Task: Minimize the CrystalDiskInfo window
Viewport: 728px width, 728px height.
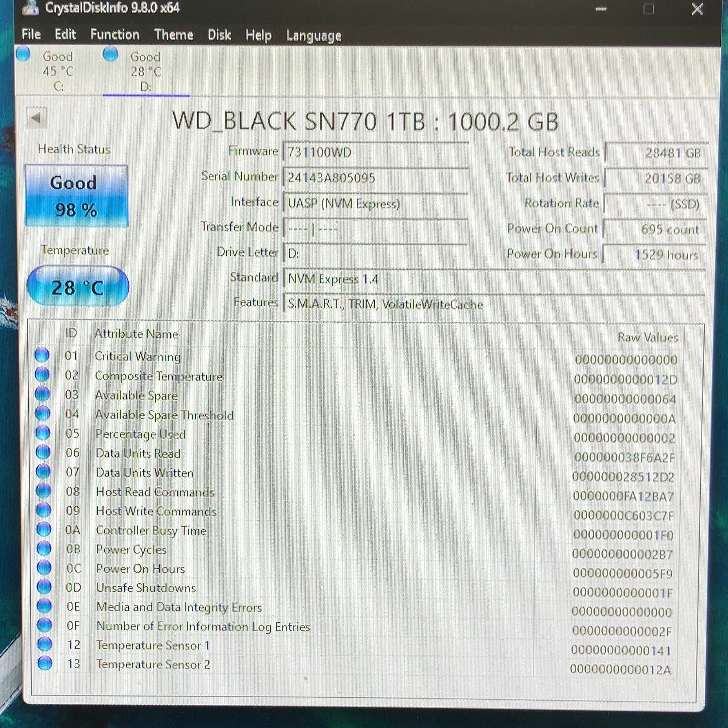Action: 601,9
